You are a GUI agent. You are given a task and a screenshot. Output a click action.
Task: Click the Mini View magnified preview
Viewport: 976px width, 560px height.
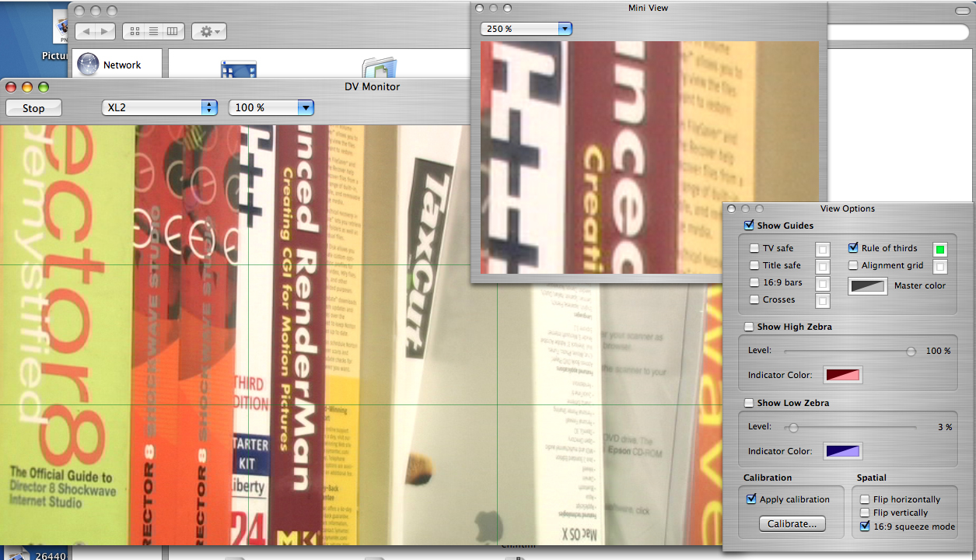(649, 157)
